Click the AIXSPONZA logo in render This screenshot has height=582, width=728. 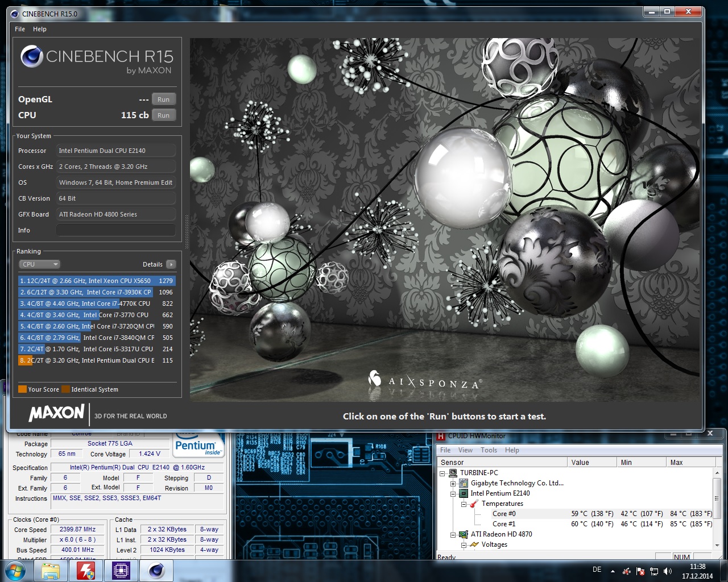coord(425,381)
